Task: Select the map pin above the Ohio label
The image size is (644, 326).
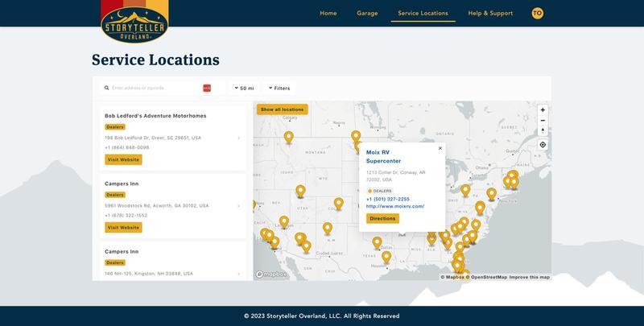Action: (x=465, y=191)
